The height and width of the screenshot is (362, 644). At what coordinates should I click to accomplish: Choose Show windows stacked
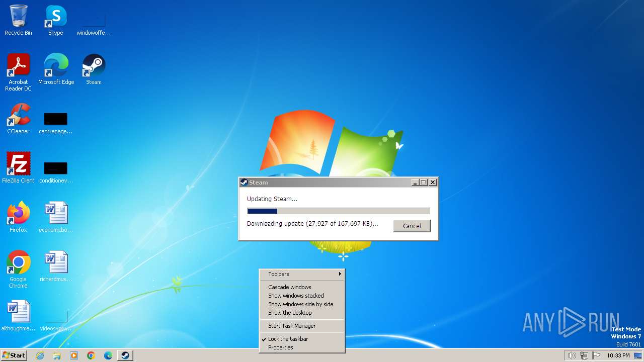[302, 296]
